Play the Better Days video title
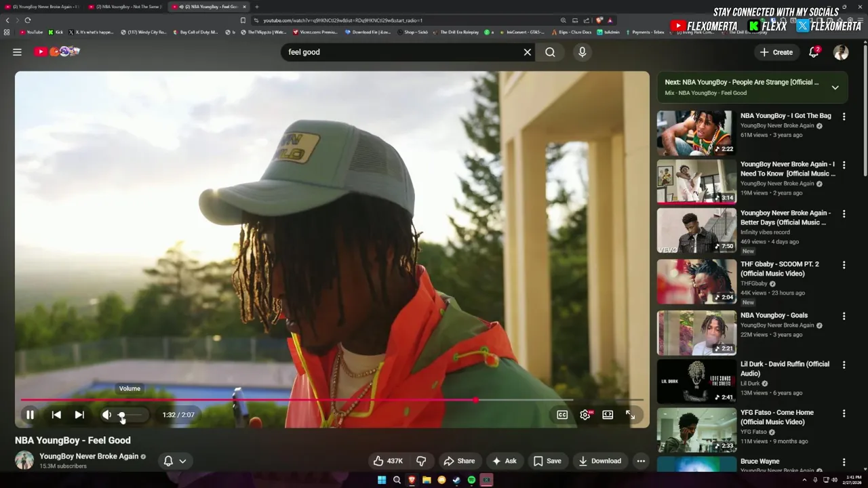The height and width of the screenshot is (488, 868). coord(785,218)
